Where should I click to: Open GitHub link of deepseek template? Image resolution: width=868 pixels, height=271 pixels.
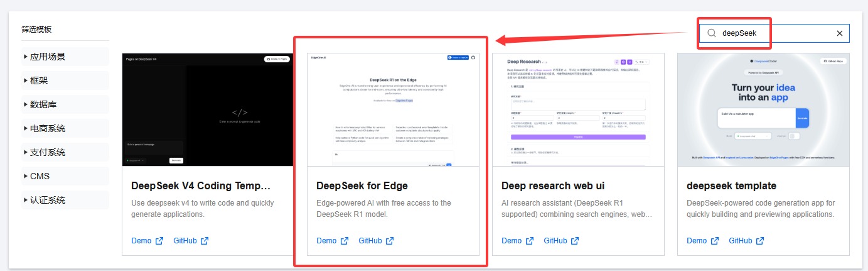pyautogui.click(x=741, y=241)
